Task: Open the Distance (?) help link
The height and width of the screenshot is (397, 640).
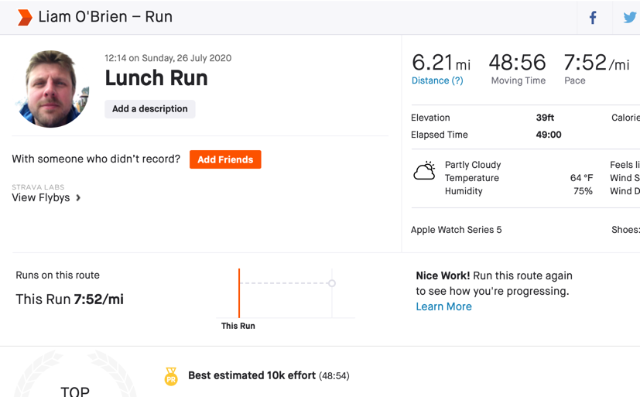Action: coord(437,81)
